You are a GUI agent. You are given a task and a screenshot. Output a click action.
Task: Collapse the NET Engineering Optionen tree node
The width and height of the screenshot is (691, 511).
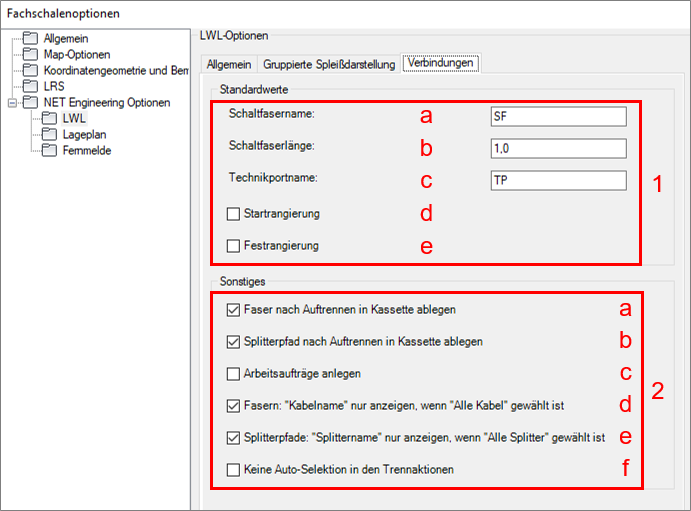(x=12, y=102)
